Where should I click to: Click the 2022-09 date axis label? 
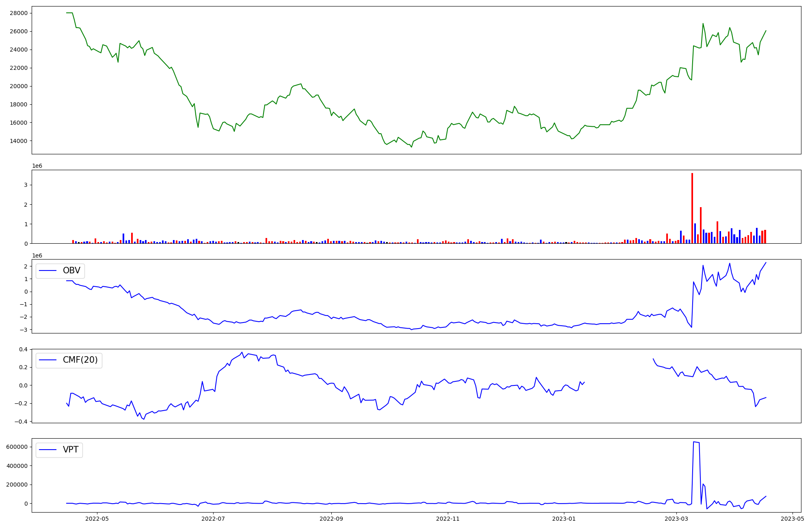331,519
